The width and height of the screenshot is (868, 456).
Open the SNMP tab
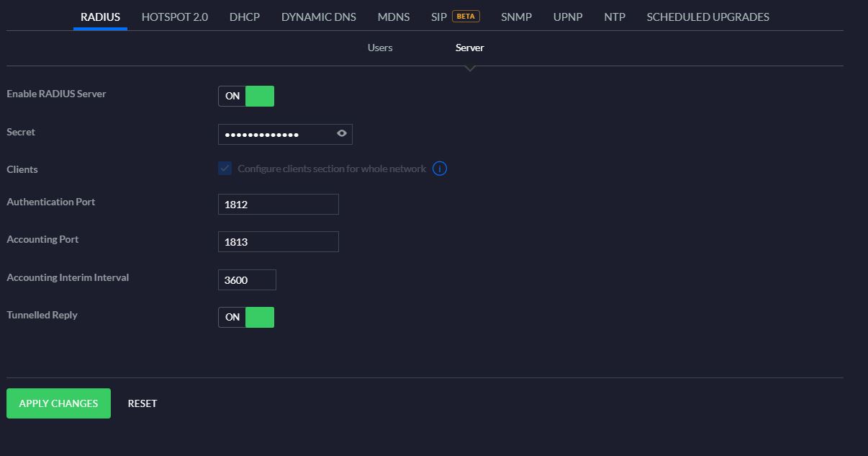click(x=517, y=17)
